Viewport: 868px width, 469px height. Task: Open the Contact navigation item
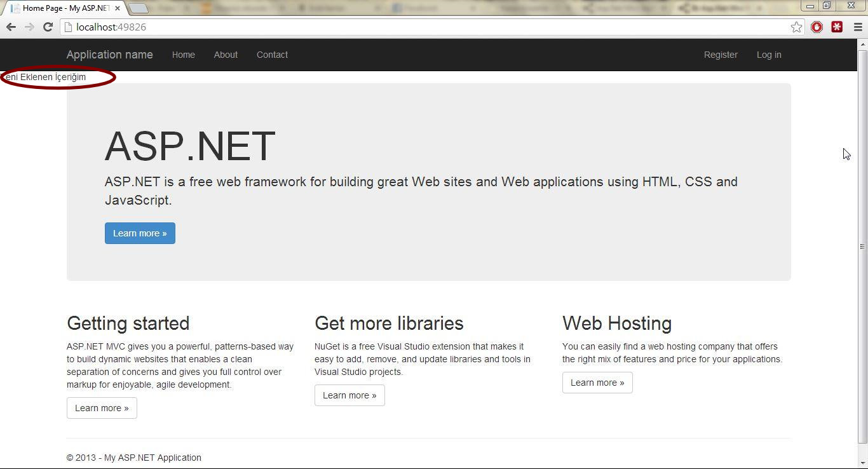click(272, 55)
